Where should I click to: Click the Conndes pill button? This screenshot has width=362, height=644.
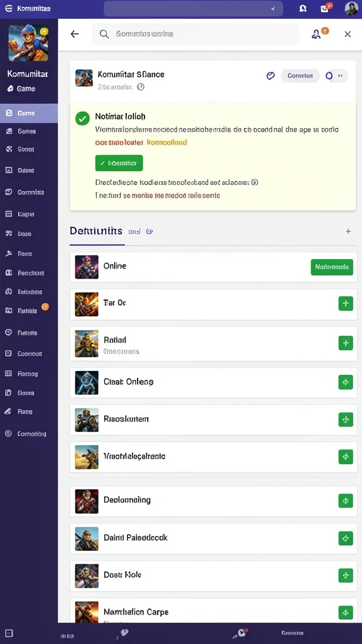tap(300, 75)
